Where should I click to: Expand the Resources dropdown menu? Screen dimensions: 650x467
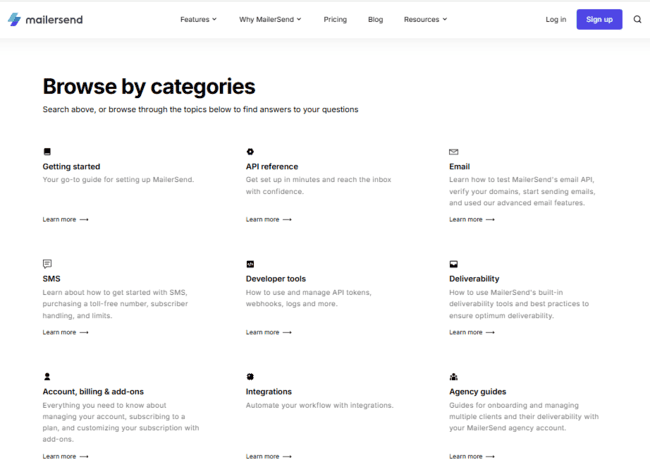tap(425, 19)
